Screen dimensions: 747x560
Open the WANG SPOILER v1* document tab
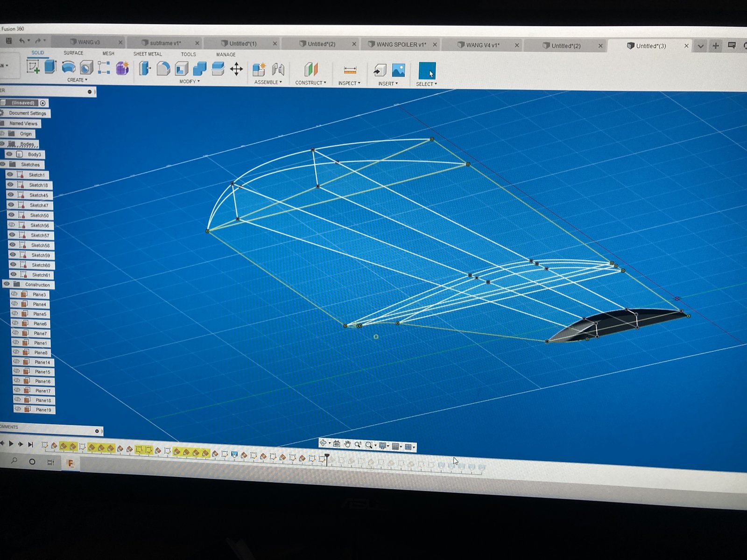(x=401, y=44)
